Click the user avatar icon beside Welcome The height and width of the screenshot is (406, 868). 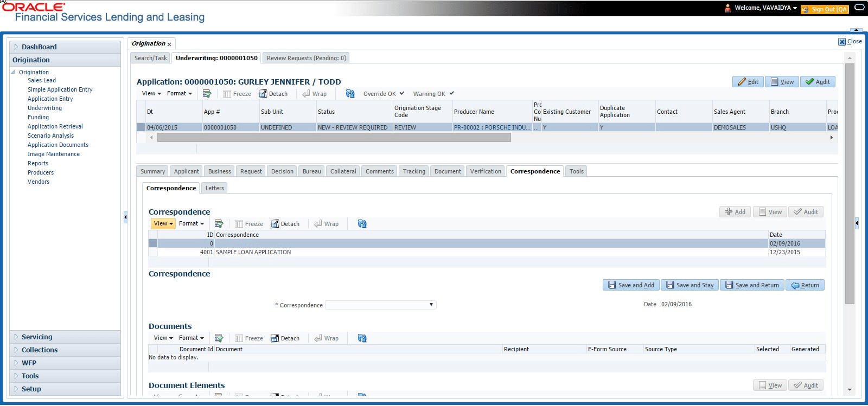tap(727, 8)
